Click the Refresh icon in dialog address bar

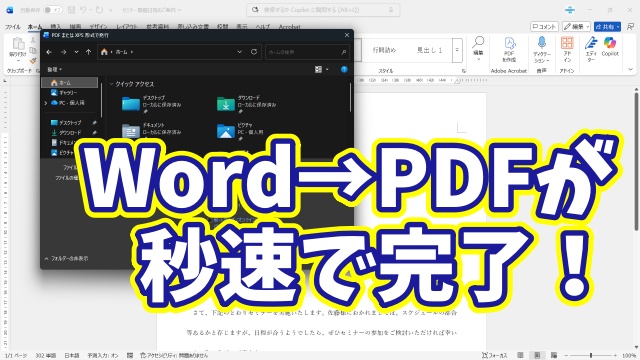click(x=254, y=52)
